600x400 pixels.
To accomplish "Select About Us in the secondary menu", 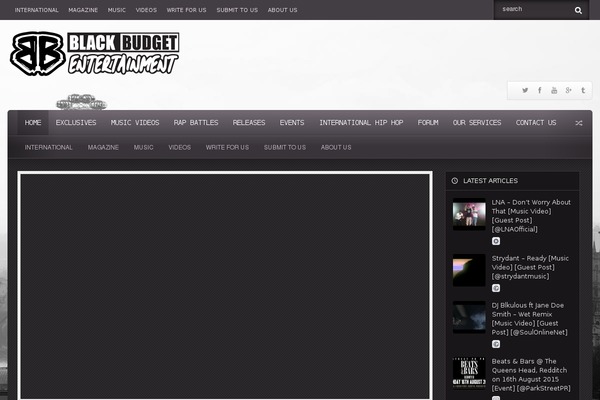I will tap(336, 147).
